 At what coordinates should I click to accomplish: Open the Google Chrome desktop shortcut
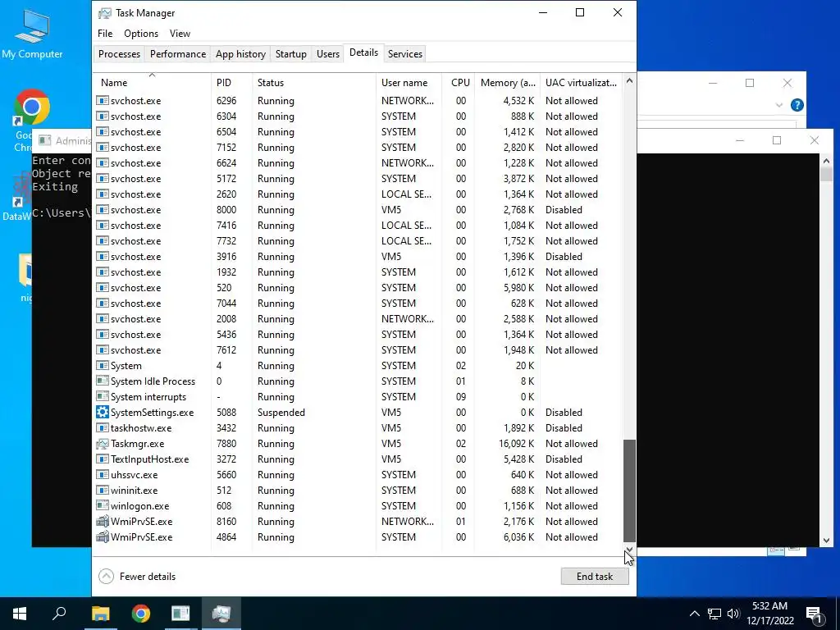[x=32, y=107]
